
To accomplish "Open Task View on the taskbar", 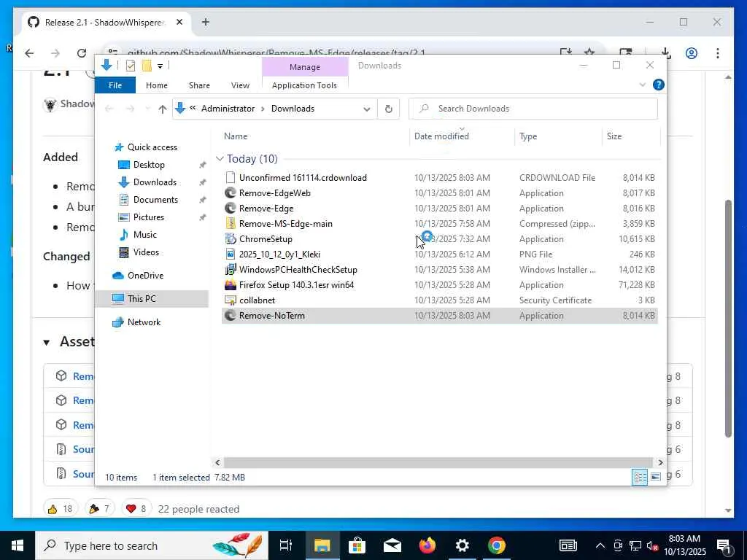I will 286,545.
